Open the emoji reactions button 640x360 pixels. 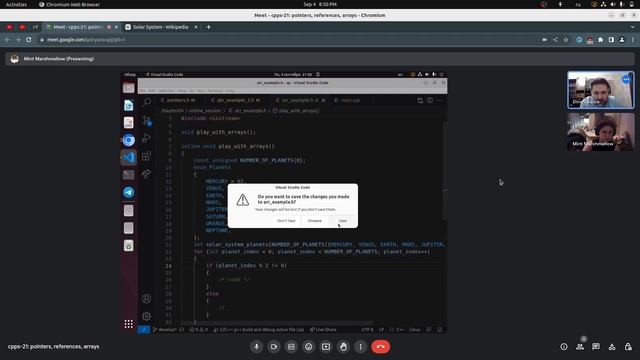pos(309,347)
